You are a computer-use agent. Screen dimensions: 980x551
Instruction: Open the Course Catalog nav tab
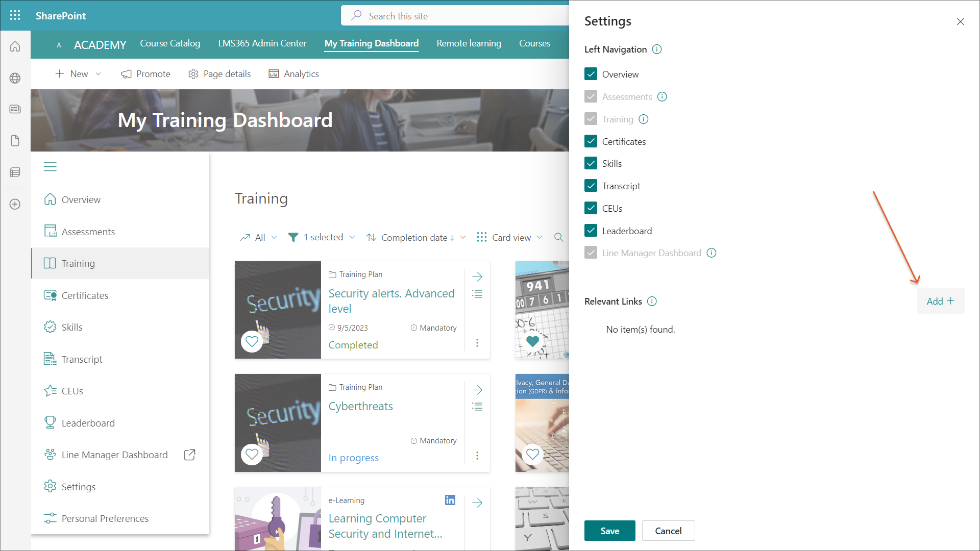tap(170, 43)
